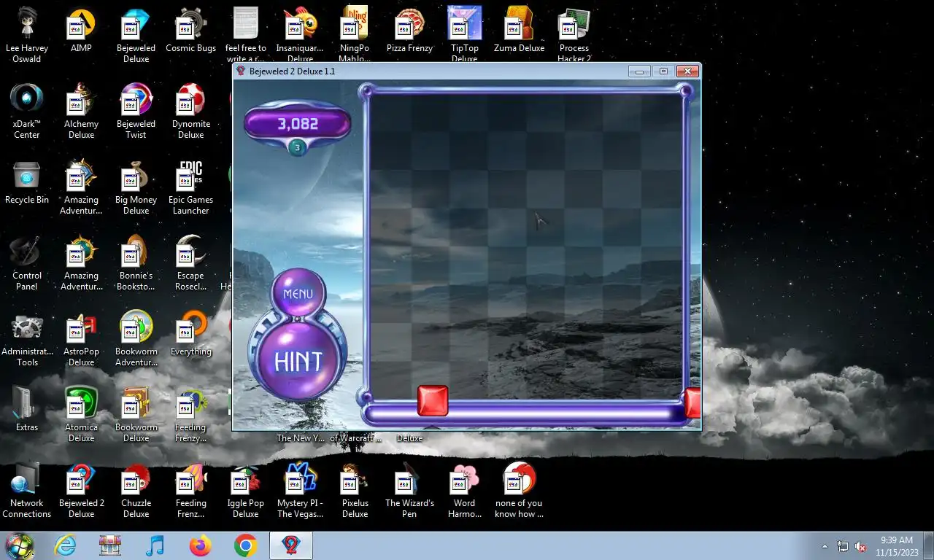934x560 pixels.
Task: Open the Windows Start menu orb
Action: [20, 545]
